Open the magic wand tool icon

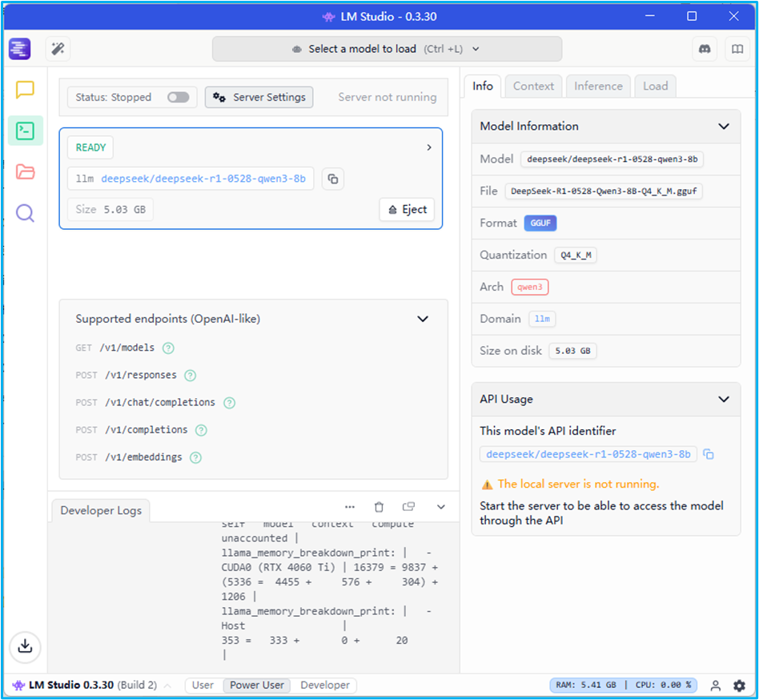[58, 49]
